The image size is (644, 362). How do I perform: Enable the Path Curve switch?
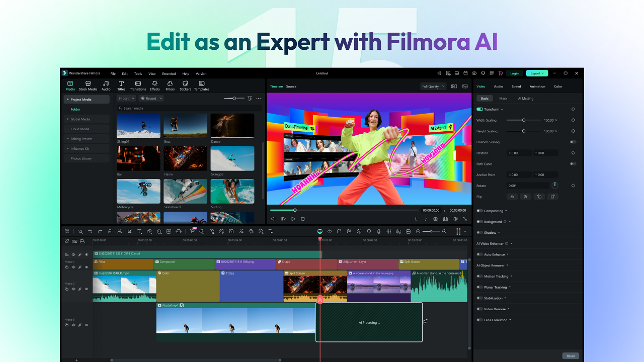[573, 164]
